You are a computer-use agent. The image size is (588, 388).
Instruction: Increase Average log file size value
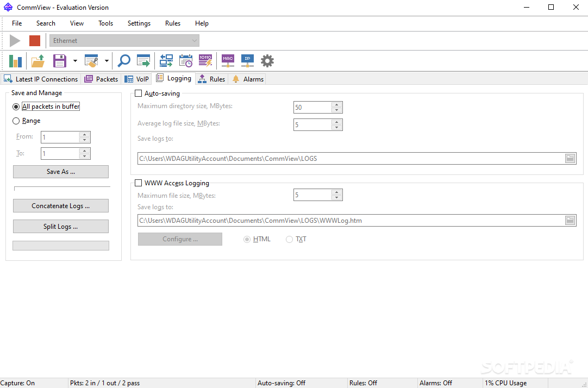(x=337, y=122)
